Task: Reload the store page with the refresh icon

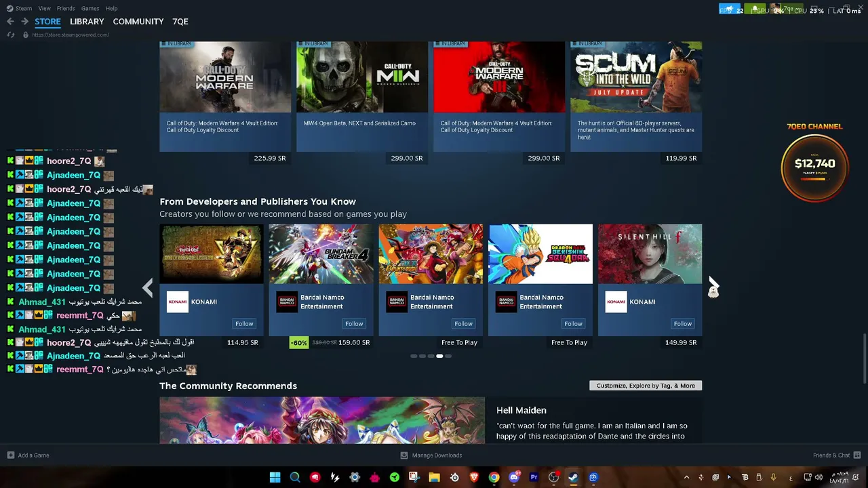Action: (x=10, y=35)
